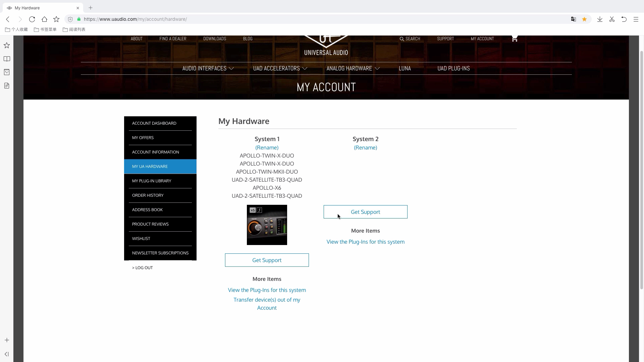This screenshot has width=644, height=362.
Task: Add sidebar item with plus icon
Action: (x=7, y=340)
